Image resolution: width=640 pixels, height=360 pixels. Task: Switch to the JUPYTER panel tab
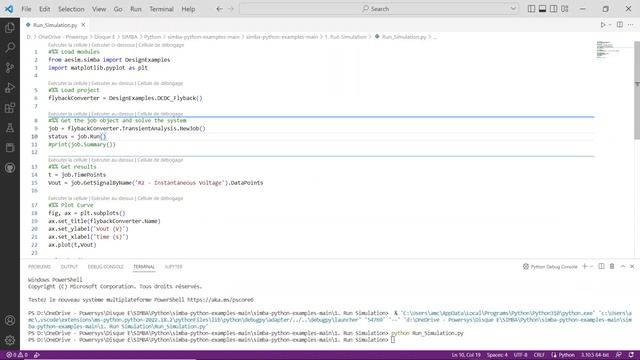click(x=173, y=267)
